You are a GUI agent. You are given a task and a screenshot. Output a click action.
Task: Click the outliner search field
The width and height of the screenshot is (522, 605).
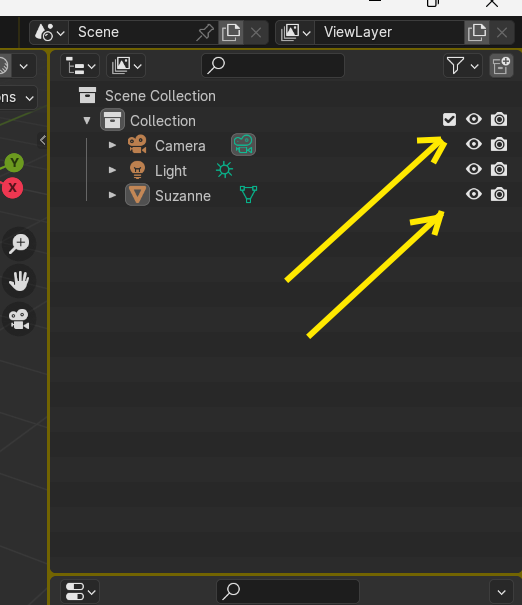pyautogui.click(x=273, y=66)
